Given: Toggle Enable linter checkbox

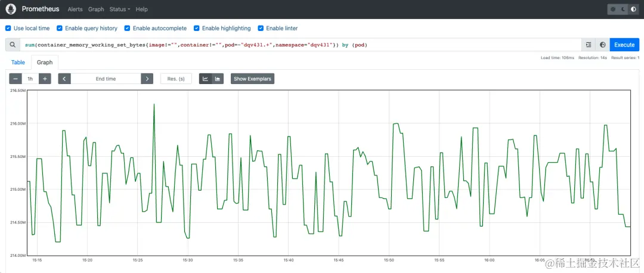Looking at the screenshot, I should (x=261, y=29).
